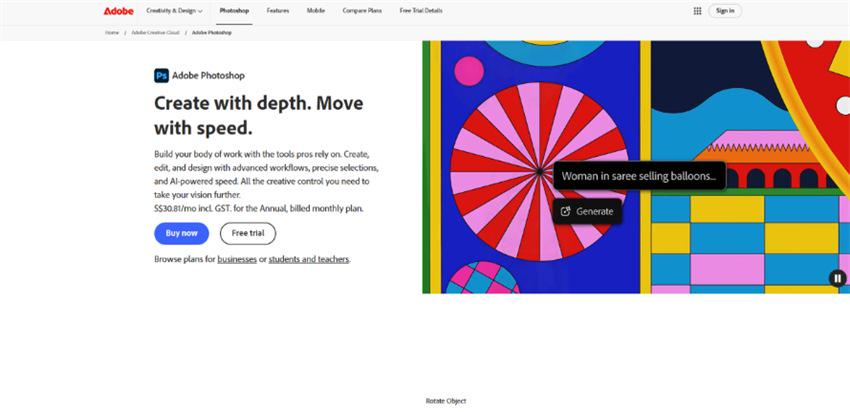Image resolution: width=850 pixels, height=412 pixels.
Task: Pause the hero animation
Action: [838, 278]
